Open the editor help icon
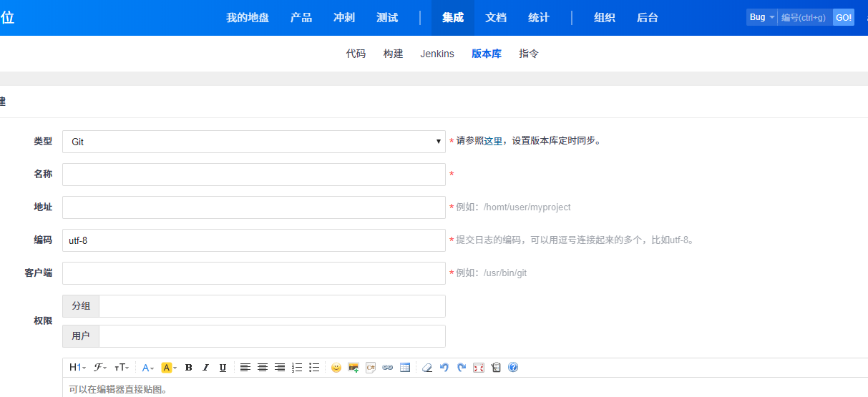Image resolution: width=868 pixels, height=397 pixels. coord(513,368)
